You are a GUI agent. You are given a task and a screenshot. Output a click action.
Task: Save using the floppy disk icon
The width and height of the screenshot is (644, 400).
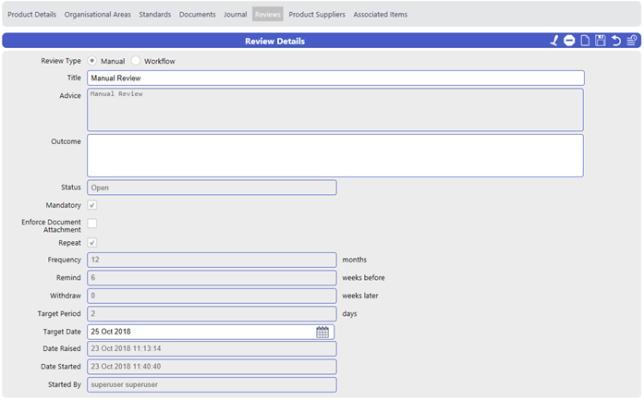[x=600, y=41]
